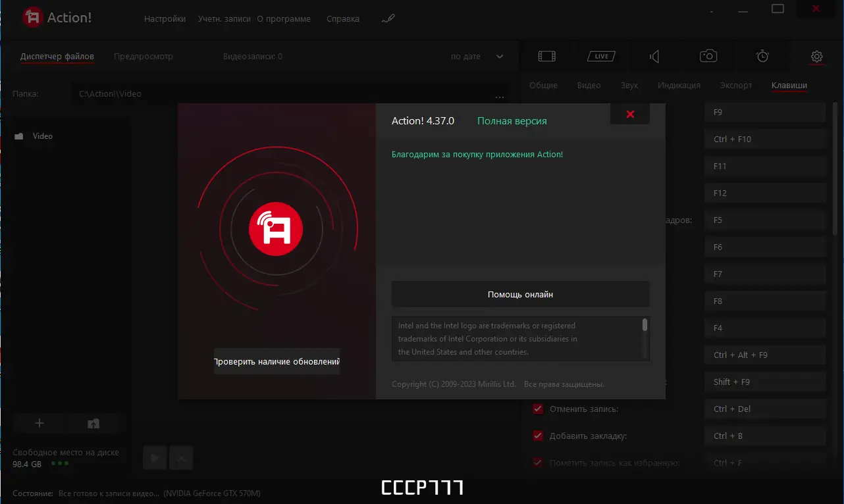
Task: Open the Индикация settings tab
Action: pos(679,86)
